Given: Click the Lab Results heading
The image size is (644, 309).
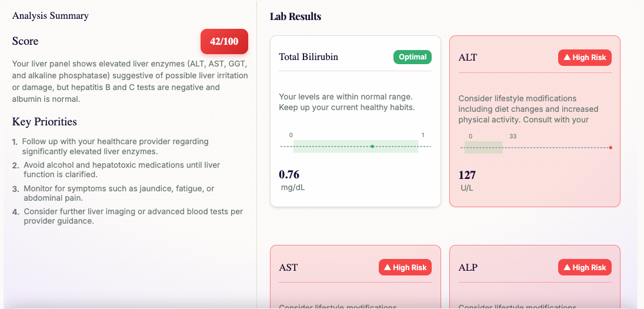Looking at the screenshot, I should pos(295,16).
